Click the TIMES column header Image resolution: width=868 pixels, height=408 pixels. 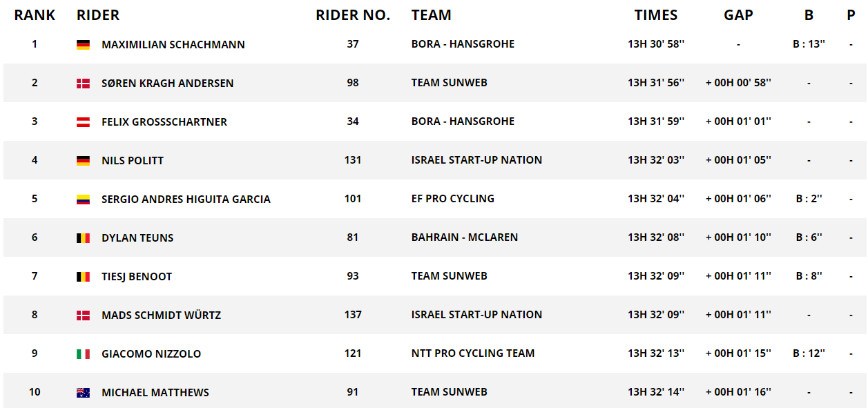656,15
